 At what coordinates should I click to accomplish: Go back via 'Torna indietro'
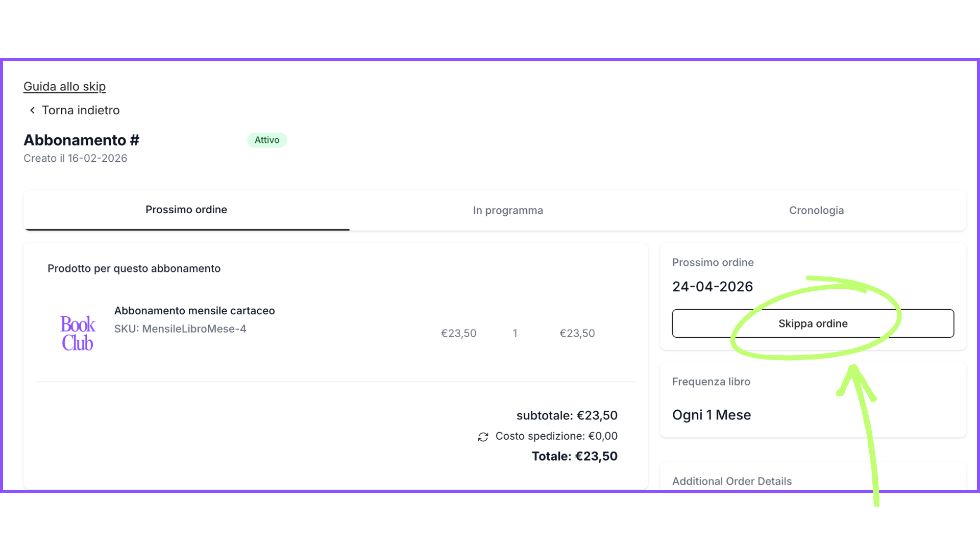click(x=80, y=110)
